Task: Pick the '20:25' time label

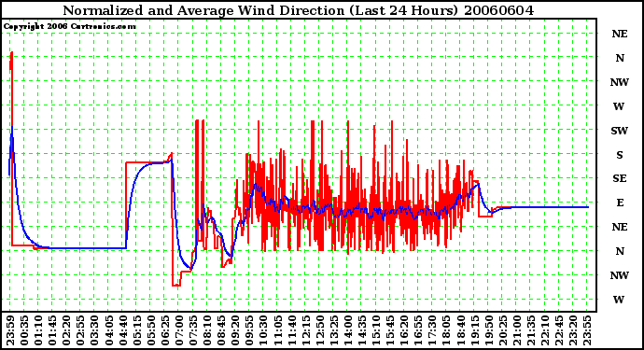Action: click(502, 330)
